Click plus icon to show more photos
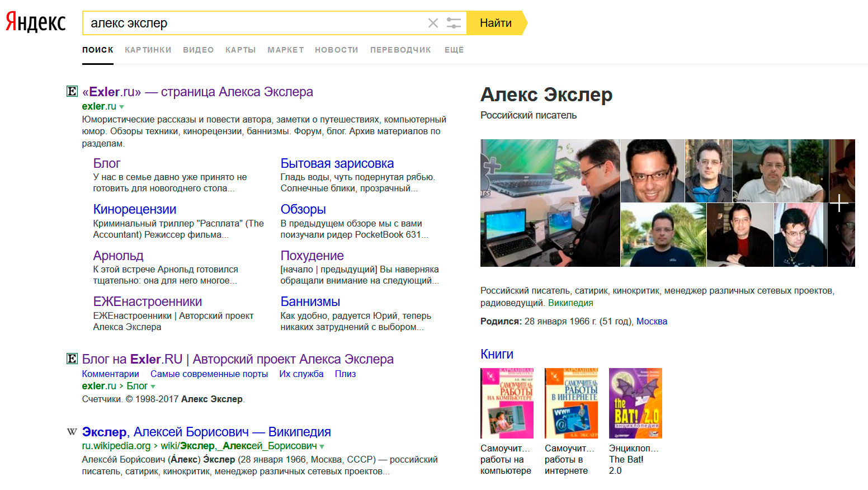 click(x=839, y=203)
